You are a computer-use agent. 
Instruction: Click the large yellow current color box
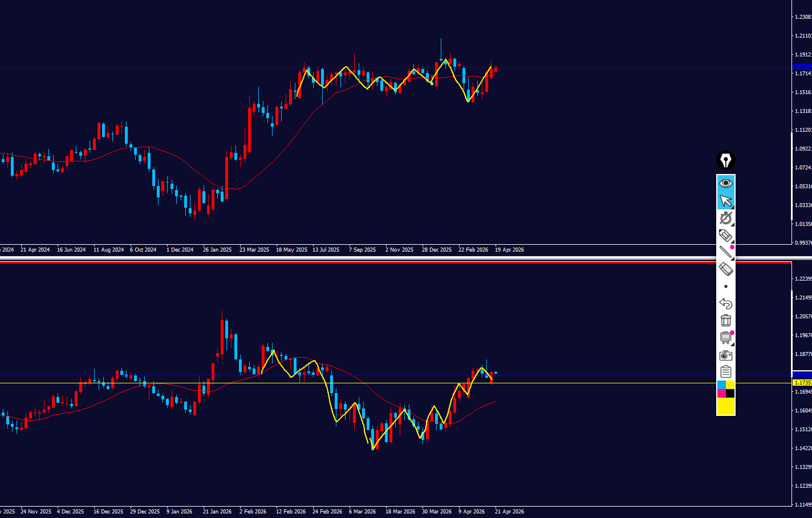pyautogui.click(x=725, y=407)
